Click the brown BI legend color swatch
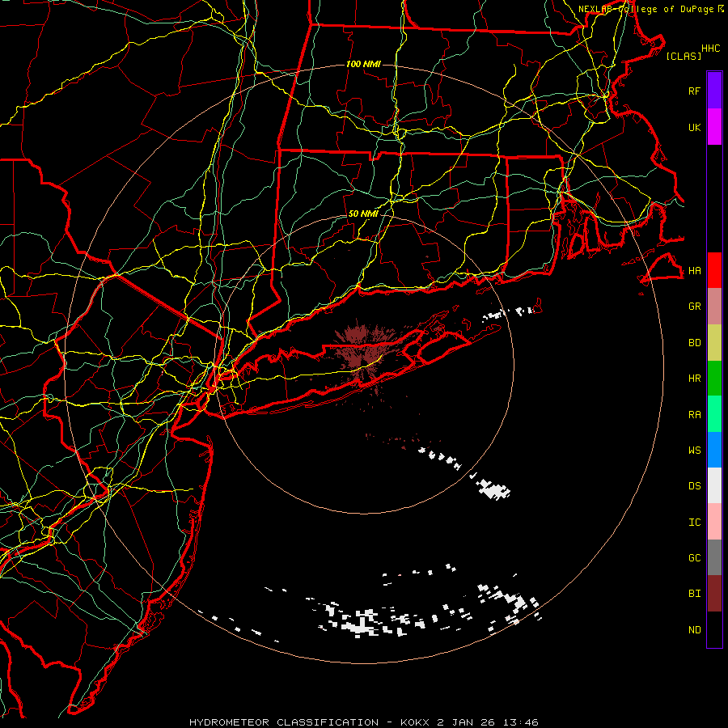The image size is (728, 728). click(714, 594)
